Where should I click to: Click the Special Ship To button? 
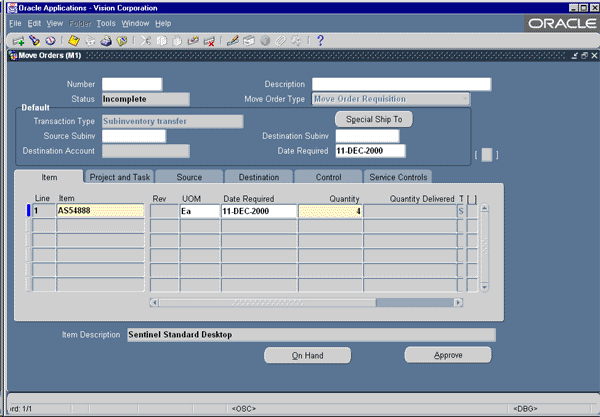[373, 119]
